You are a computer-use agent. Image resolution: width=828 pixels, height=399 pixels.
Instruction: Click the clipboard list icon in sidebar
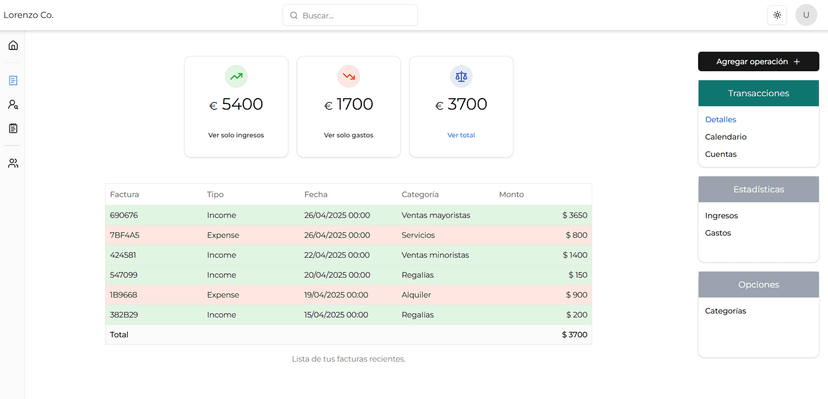(x=13, y=128)
